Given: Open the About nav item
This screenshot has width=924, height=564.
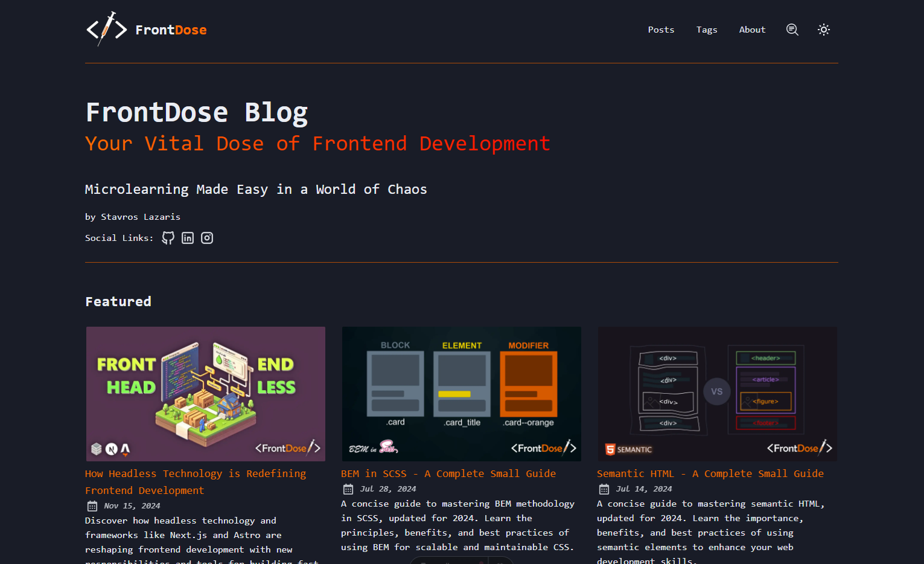Looking at the screenshot, I should pos(752,30).
